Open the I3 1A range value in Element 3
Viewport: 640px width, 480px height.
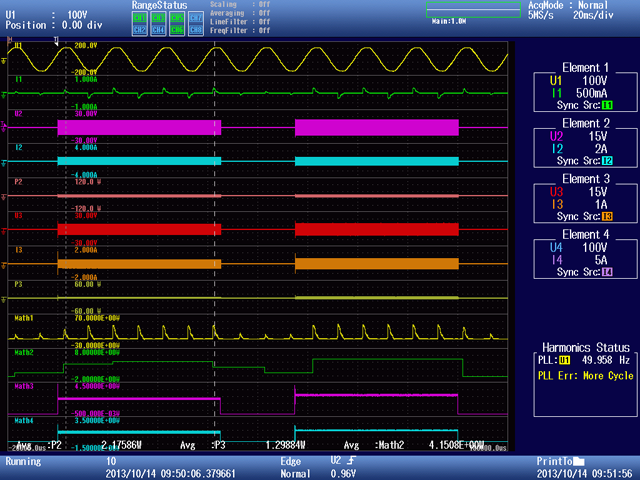601,204
